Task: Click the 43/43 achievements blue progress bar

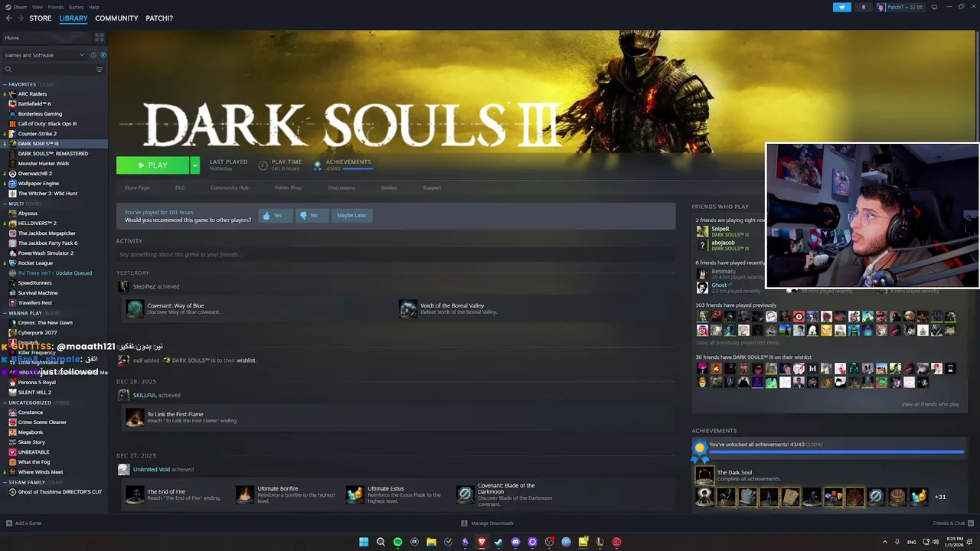Action: tap(836, 452)
